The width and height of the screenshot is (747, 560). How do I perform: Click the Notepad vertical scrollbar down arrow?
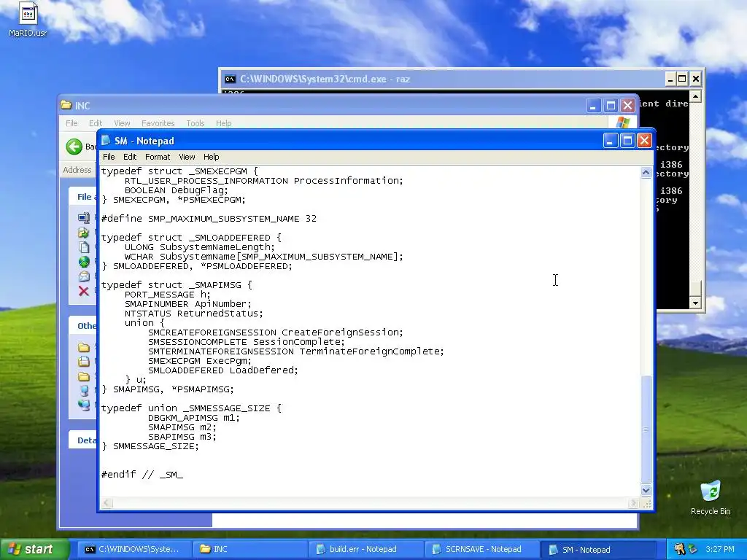pyautogui.click(x=646, y=490)
